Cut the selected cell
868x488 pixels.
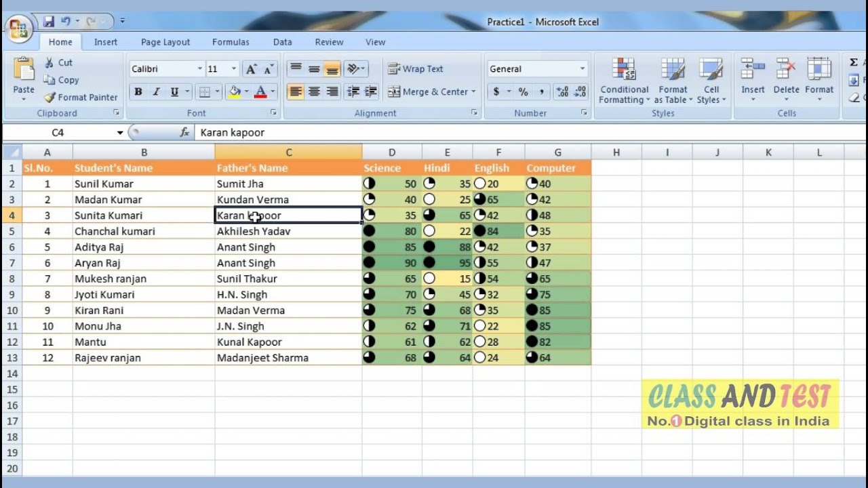pyautogui.click(x=58, y=62)
